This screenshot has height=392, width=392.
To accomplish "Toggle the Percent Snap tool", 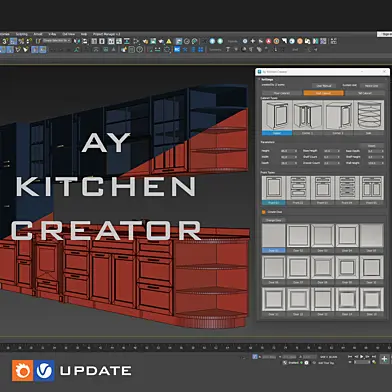I will (x=21, y=41).
